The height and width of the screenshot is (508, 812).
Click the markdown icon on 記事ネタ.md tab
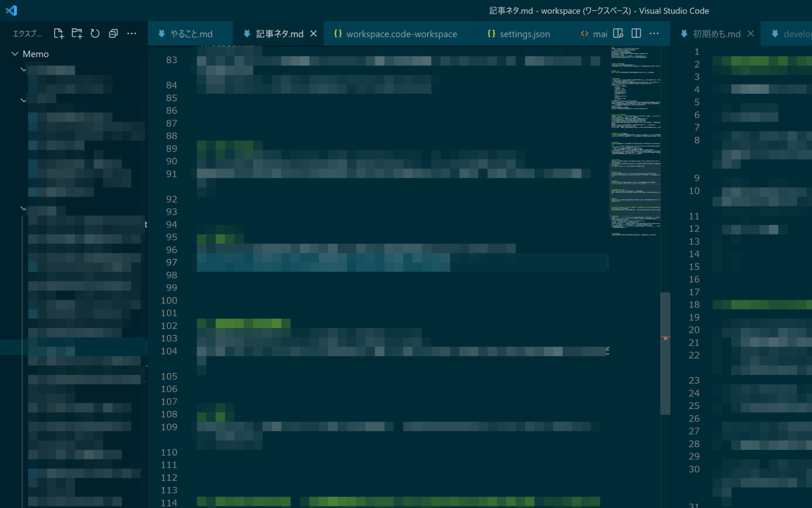point(247,34)
